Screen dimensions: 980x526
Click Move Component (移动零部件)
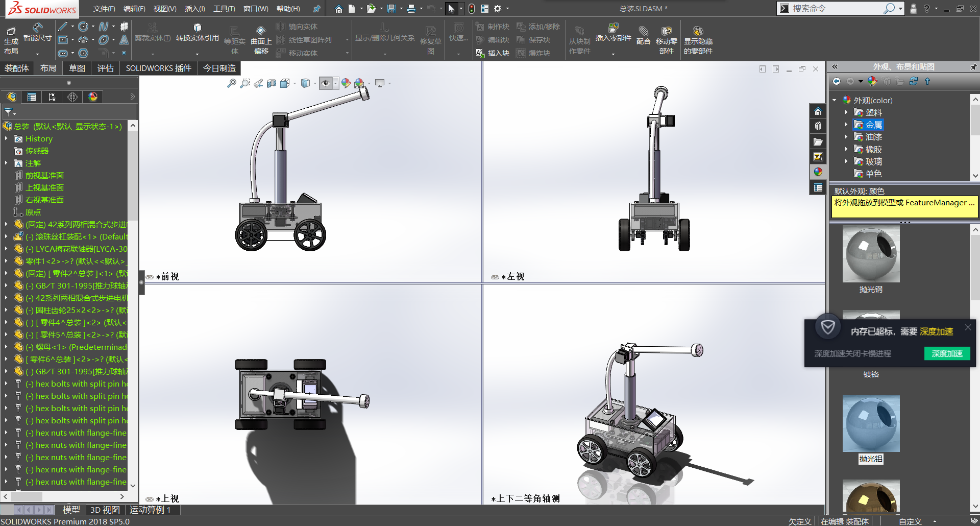point(667,39)
